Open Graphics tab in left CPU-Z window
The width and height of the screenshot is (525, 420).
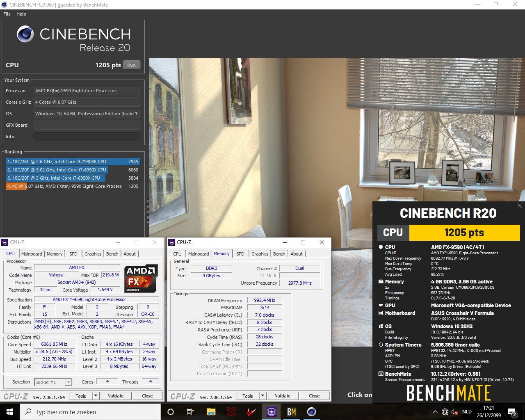point(93,254)
